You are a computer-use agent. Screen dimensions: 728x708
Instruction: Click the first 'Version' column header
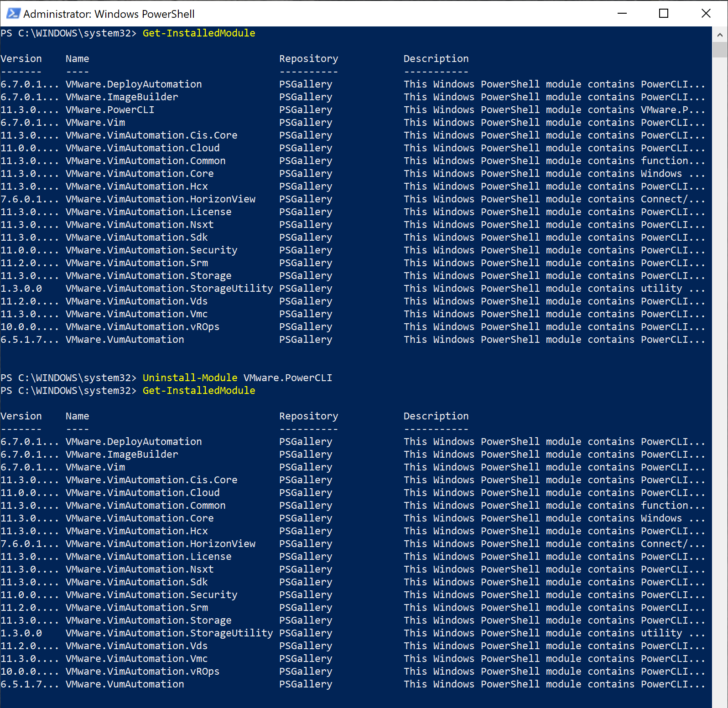[21, 59]
